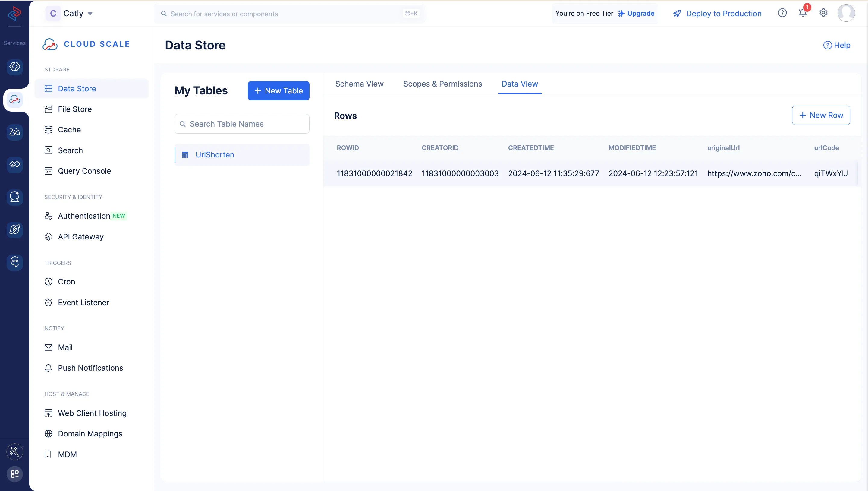Click the magic wand icon in the bottom rail
This screenshot has height=491, width=868.
(14, 451)
